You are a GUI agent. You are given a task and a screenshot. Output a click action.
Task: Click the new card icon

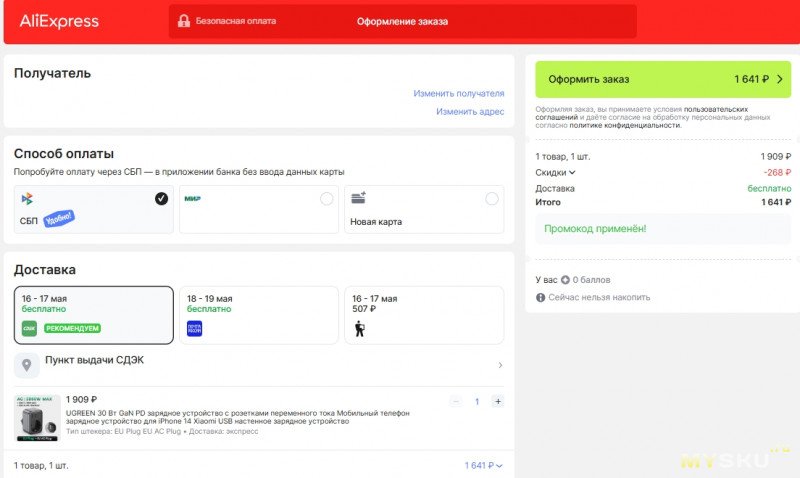359,197
